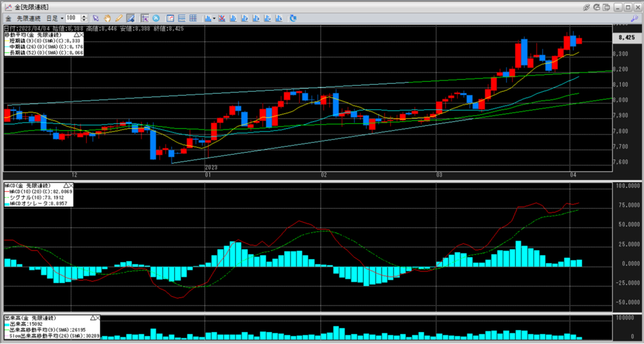Open the indicator chart dropdown arrow
644x344 pixels.
[x=215, y=18]
